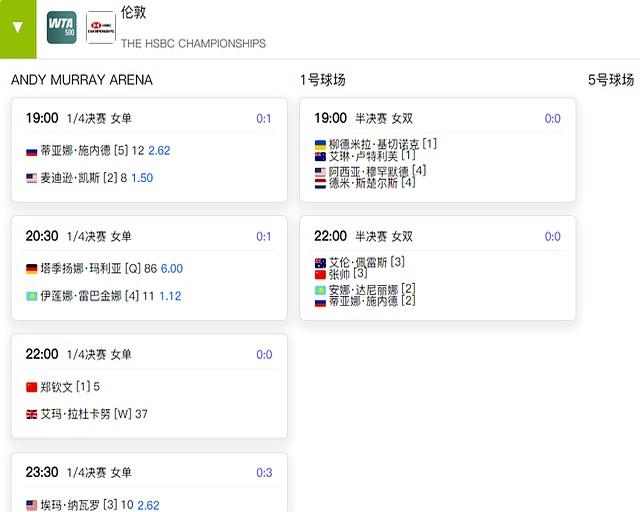Viewport: 640px width, 512px height.
Task: Open odds 1.12 for 伊莲娜·雷巴金娜
Action: [x=170, y=296]
